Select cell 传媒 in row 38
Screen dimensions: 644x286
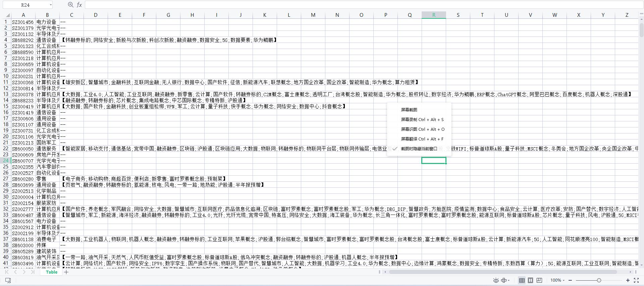click(47, 245)
